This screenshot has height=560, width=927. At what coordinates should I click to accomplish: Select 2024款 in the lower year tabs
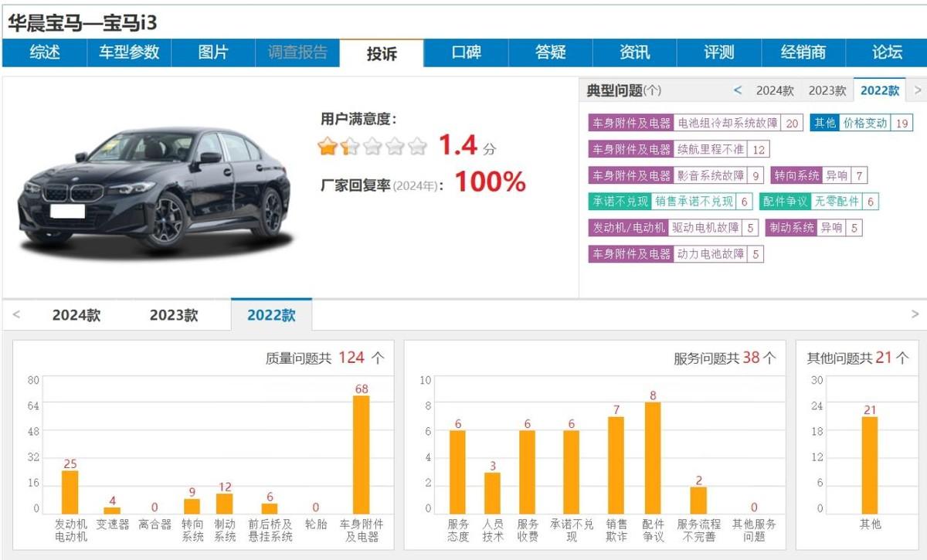pos(76,315)
